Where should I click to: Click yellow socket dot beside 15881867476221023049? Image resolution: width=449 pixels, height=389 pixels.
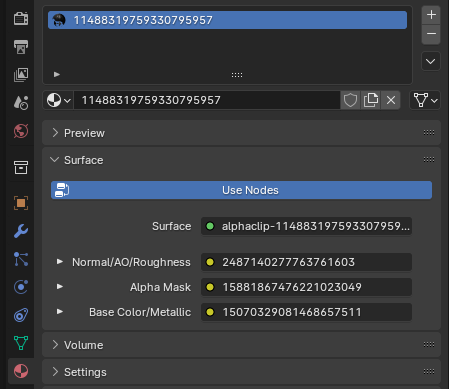pos(210,287)
